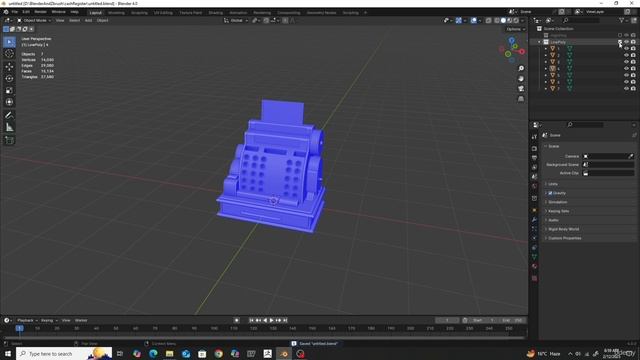Select the Move tool
This screenshot has height=360, width=640.
tap(9, 67)
